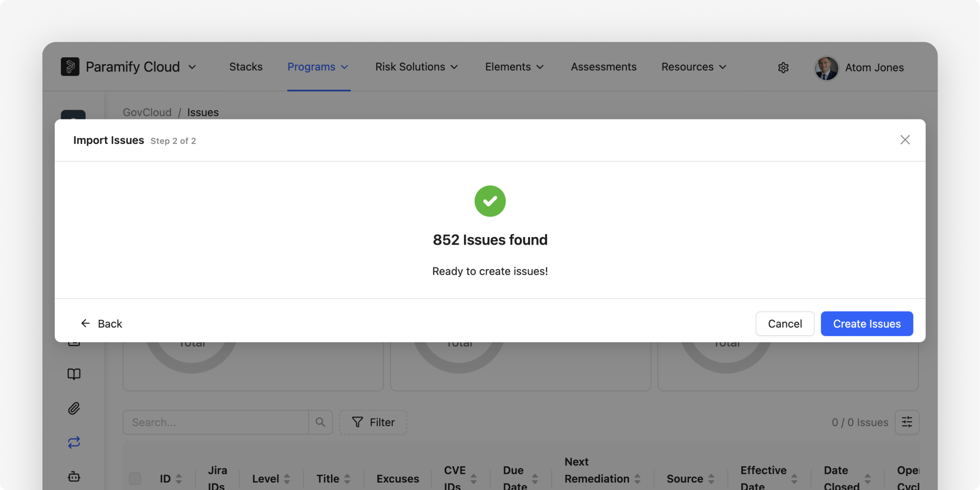The height and width of the screenshot is (490, 980).
Task: Cancel the issue import
Action: [785, 324]
